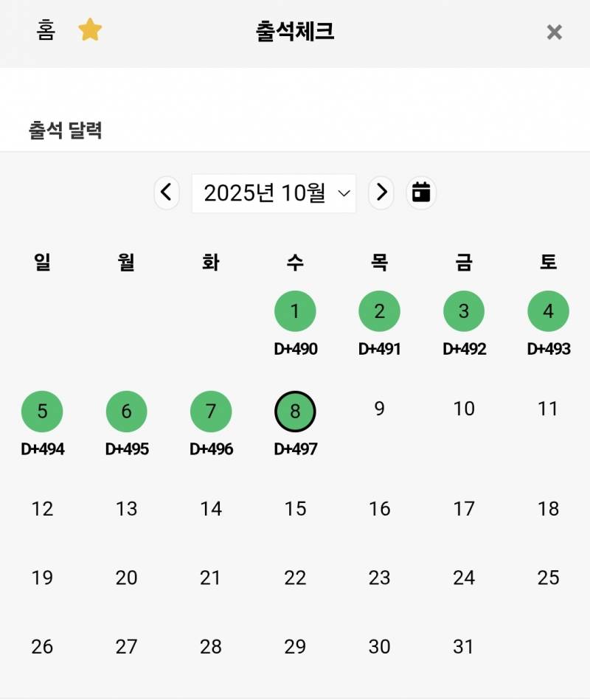Select today's outlined day 8 circle
590x700 pixels.
pos(295,411)
